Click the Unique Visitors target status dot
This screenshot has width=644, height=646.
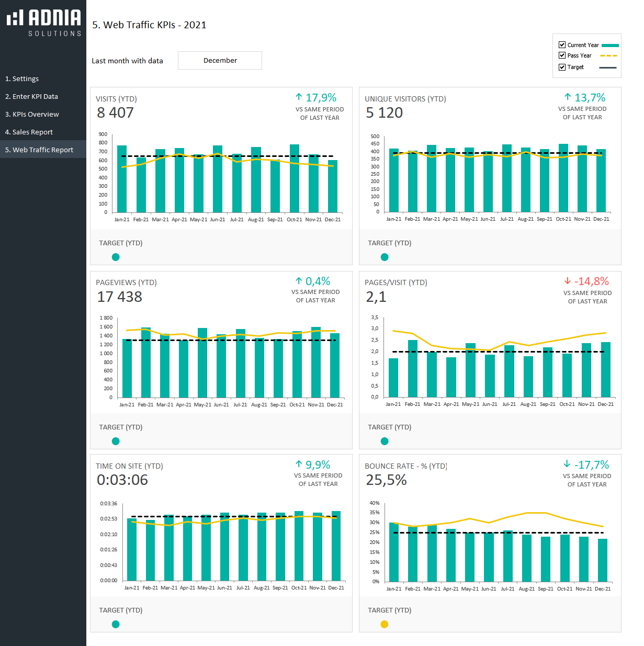[x=385, y=257]
